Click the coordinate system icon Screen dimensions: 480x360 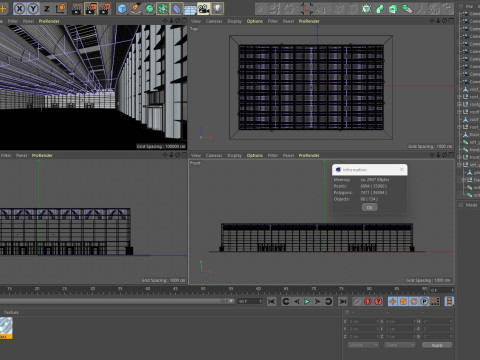point(61,9)
